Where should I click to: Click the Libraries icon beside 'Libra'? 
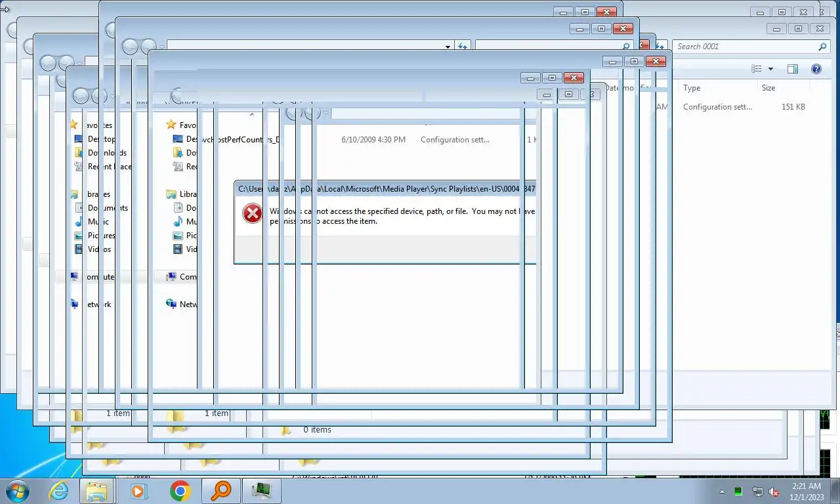(x=171, y=194)
